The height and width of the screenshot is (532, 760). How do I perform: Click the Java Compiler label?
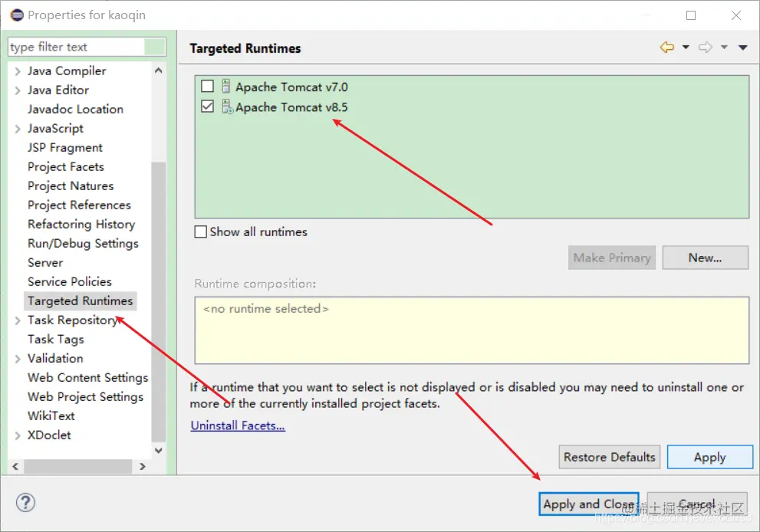(67, 71)
